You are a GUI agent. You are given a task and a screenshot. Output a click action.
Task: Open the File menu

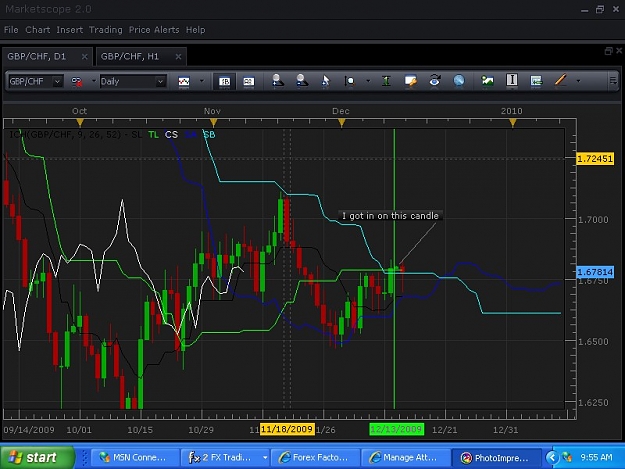tap(11, 30)
